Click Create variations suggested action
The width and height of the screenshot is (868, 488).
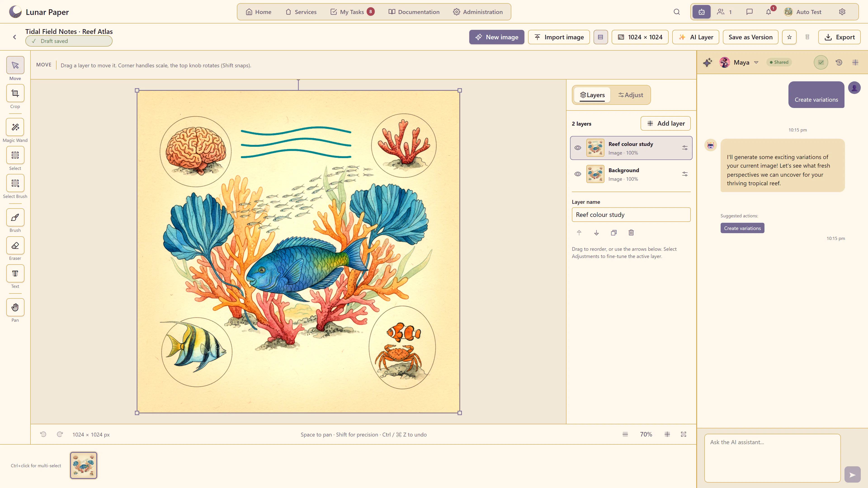(x=742, y=228)
